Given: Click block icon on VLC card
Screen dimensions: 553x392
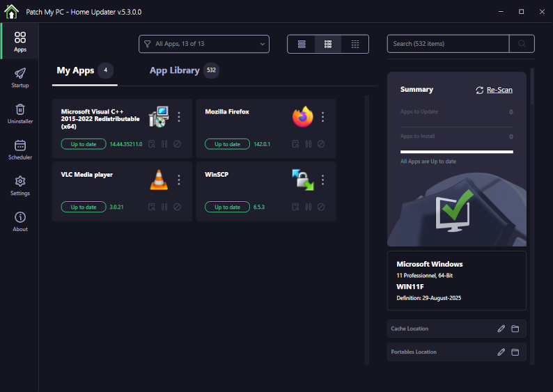Looking at the screenshot, I should point(177,207).
